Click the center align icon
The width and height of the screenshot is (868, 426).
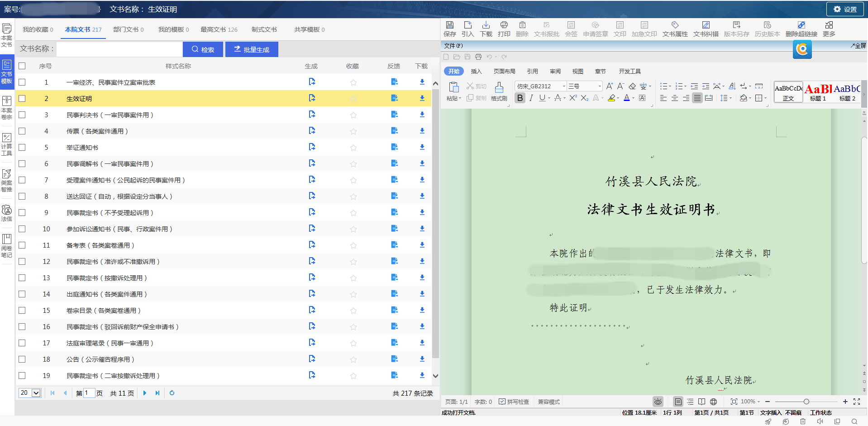coord(674,98)
